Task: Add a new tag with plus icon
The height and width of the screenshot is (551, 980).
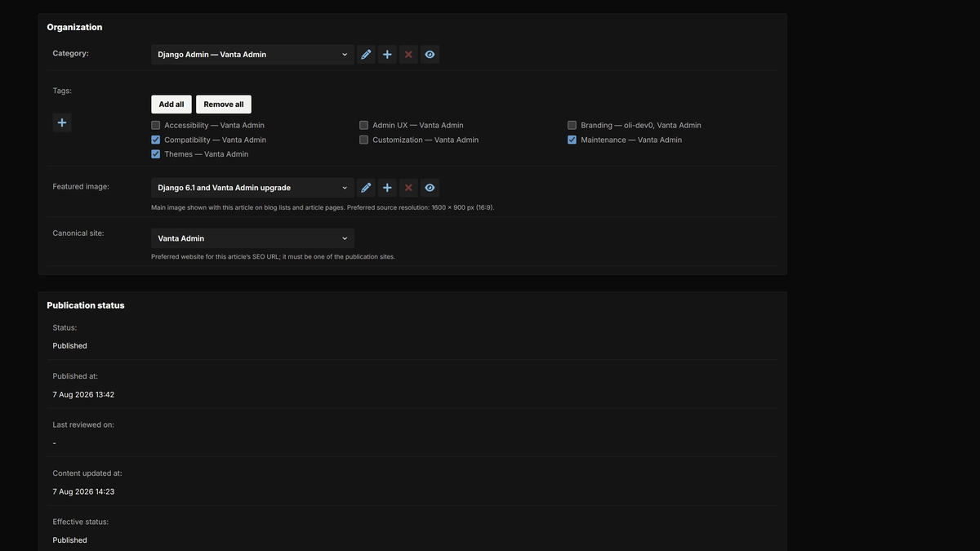Action: [62, 122]
